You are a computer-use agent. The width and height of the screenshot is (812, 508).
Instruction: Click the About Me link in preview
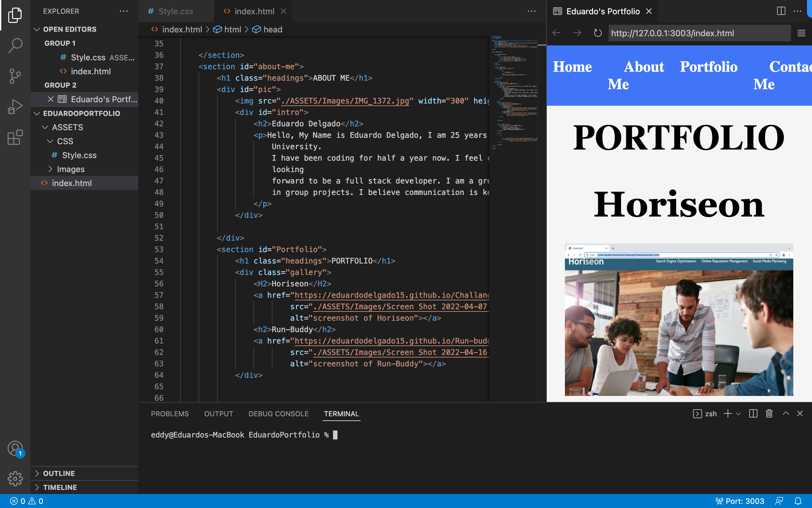point(636,75)
